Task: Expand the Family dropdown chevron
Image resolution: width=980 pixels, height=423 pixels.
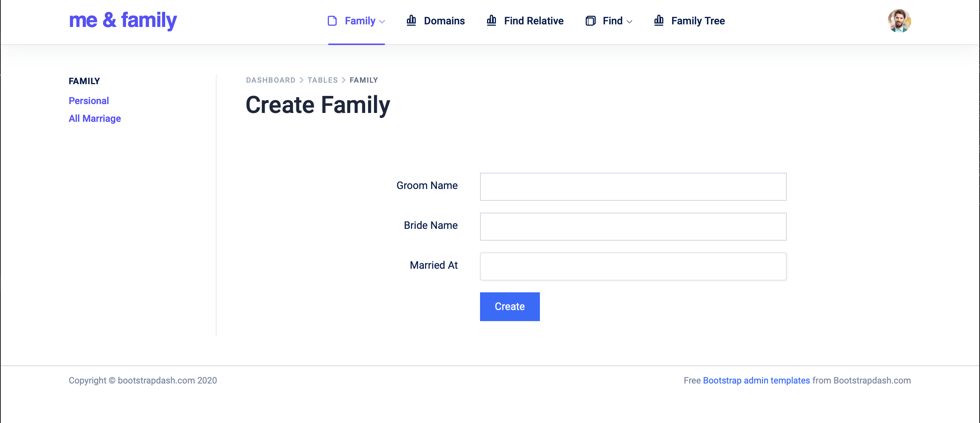Action: (382, 22)
